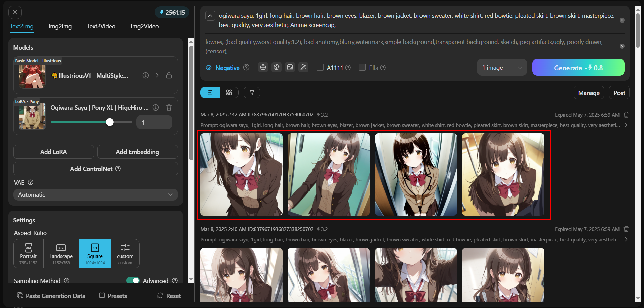644x308 pixels.
Task: Click the Manage button
Action: pos(589,93)
